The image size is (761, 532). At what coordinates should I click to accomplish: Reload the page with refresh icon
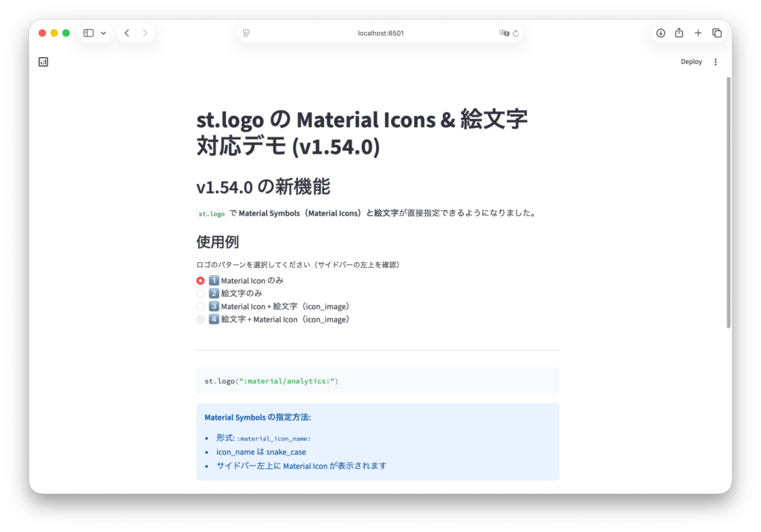[x=516, y=33]
